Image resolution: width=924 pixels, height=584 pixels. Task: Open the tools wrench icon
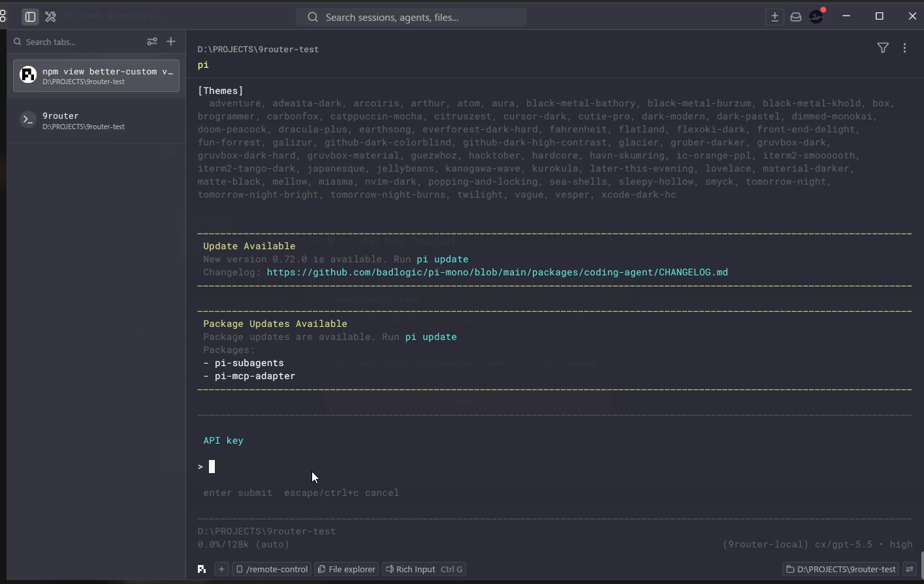[51, 17]
